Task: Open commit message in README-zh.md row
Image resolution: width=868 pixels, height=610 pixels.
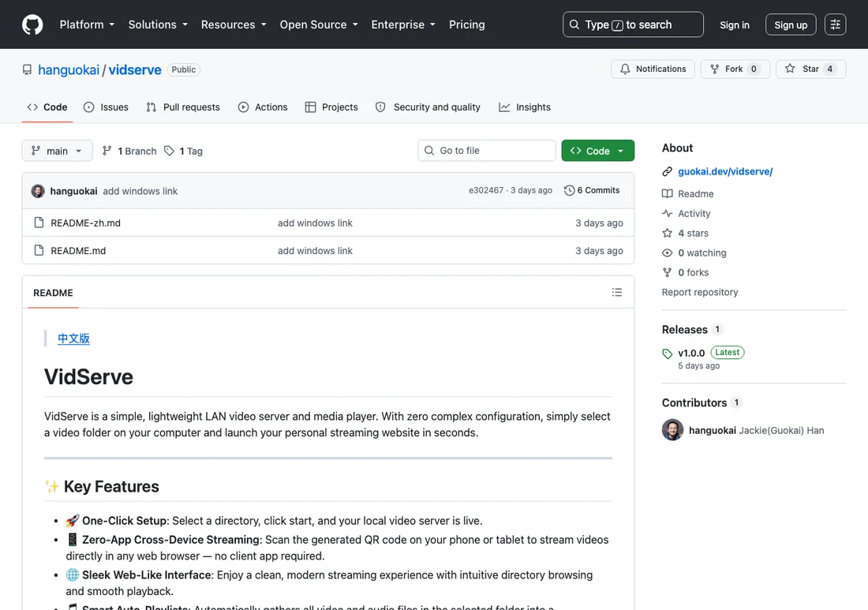Action: [315, 223]
